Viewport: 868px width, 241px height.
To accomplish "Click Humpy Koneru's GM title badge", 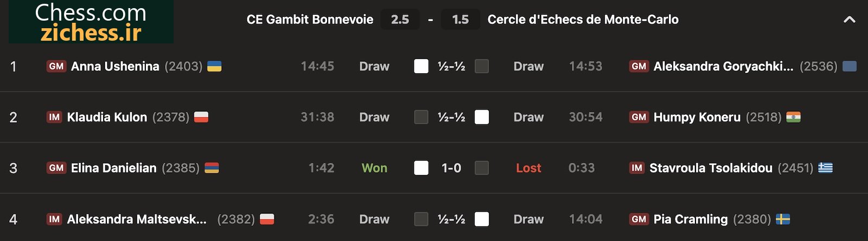I will (x=639, y=117).
